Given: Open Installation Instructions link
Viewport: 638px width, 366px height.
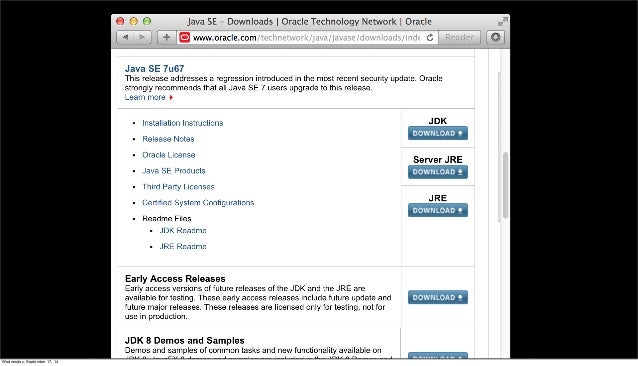Looking at the screenshot, I should (x=183, y=123).
